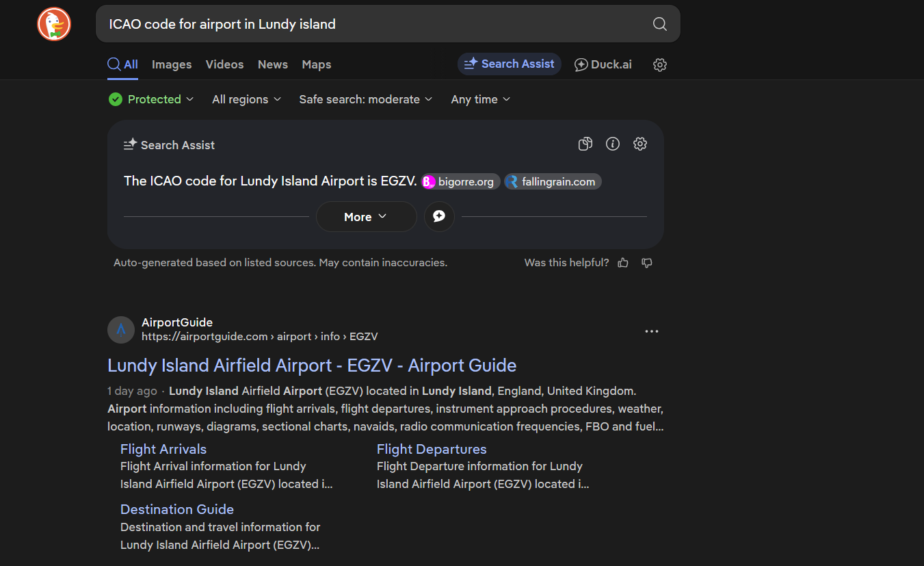Screen dimensions: 924x566
Task: Open the AirportGuide result three-dot menu
Action: 652,331
